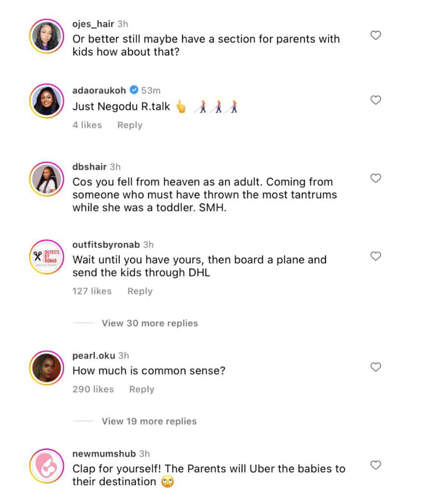Image resolution: width=427 pixels, height=504 pixels.
Task: Reply to pearl.oku's comment
Action: (x=142, y=389)
